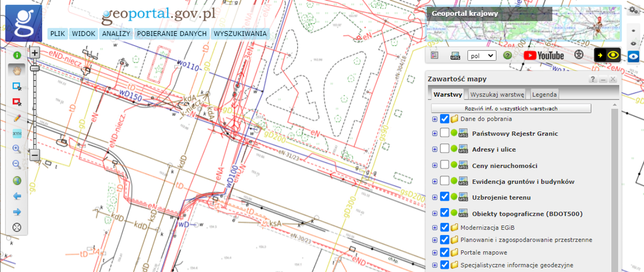The image size is (644, 272).
Task: Click the globe full extent icon
Action: [x=17, y=181]
